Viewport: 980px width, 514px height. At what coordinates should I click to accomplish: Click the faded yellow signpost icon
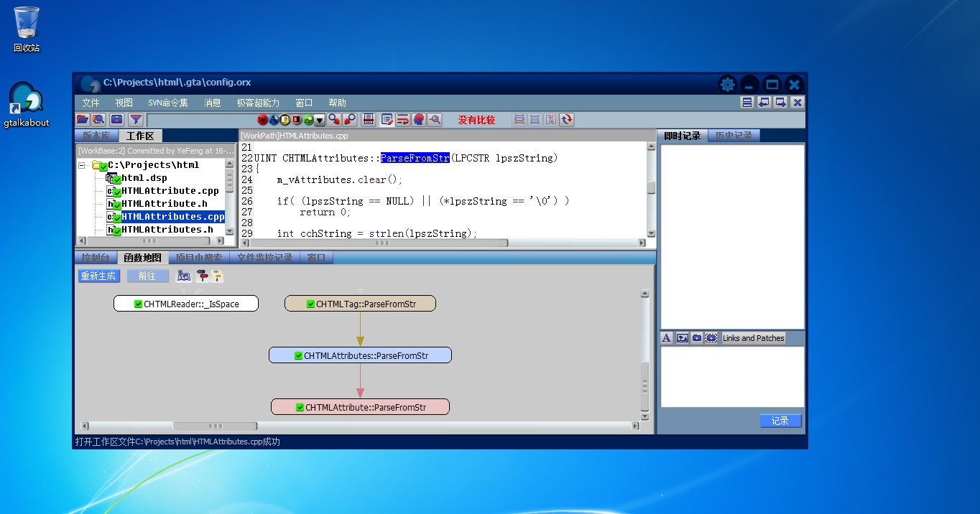217,276
